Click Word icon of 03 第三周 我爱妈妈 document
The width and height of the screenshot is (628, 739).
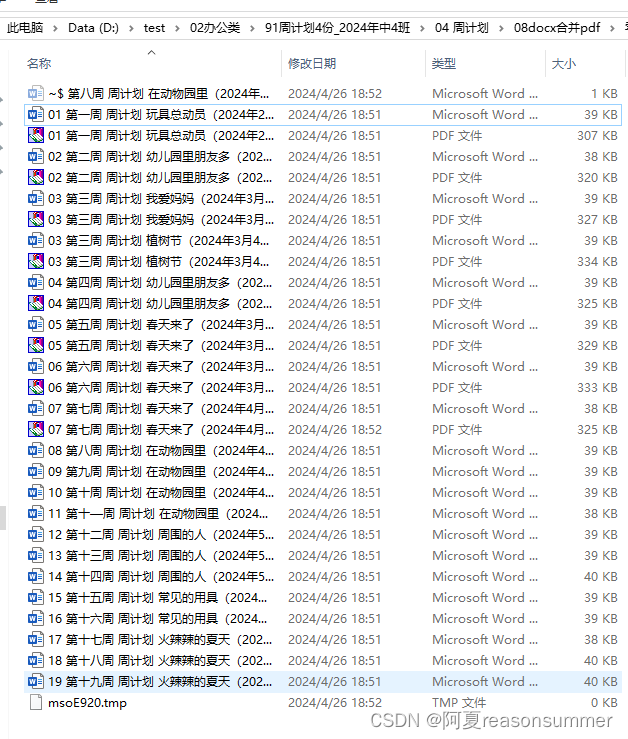click(x=36, y=198)
